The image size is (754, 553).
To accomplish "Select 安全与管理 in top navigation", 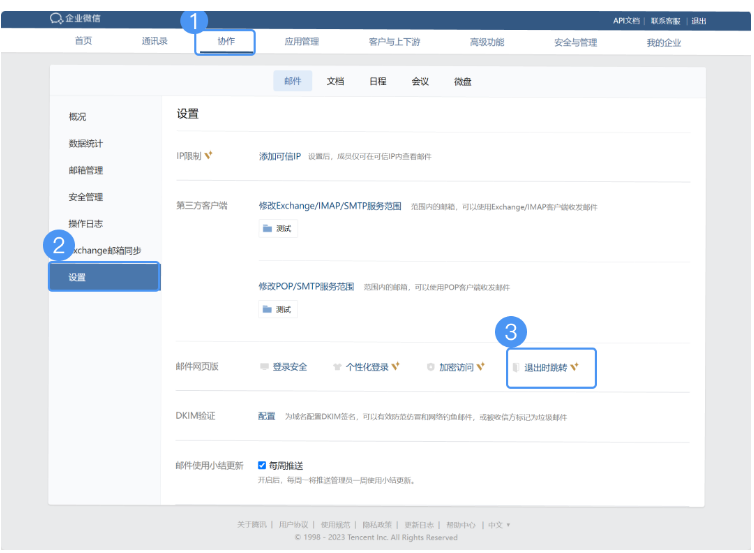I will (575, 42).
